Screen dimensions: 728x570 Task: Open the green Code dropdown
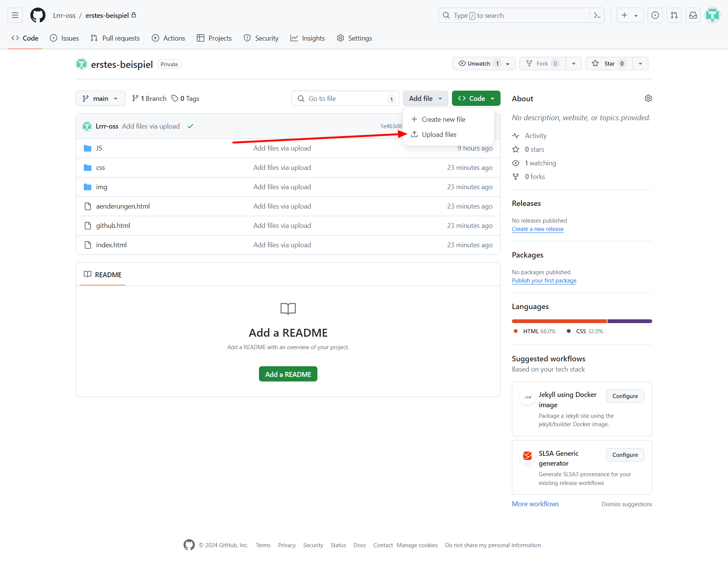[x=476, y=98]
